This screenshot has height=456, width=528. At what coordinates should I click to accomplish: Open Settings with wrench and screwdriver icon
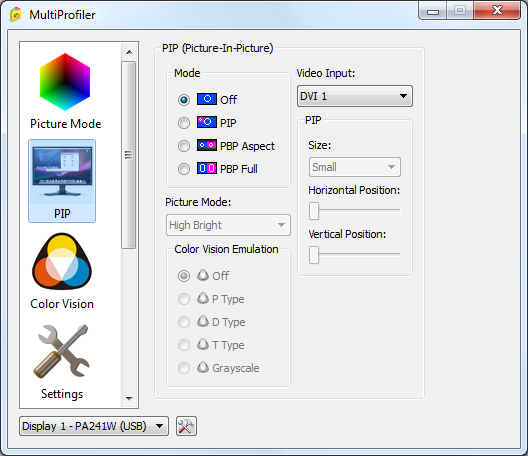62,351
